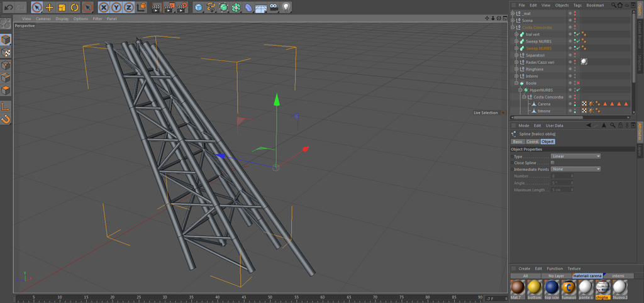The image size is (644, 303).
Task: Switch to the Basic attribute tab
Action: 518,141
